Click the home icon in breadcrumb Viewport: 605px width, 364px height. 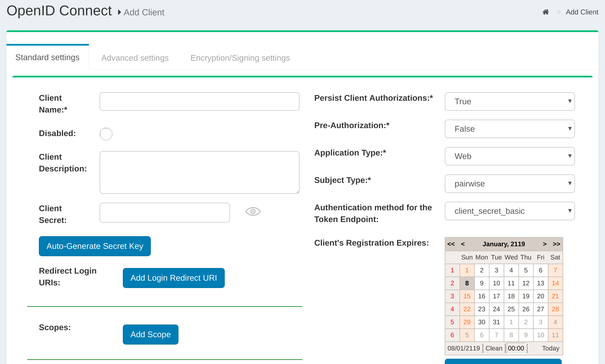point(546,12)
